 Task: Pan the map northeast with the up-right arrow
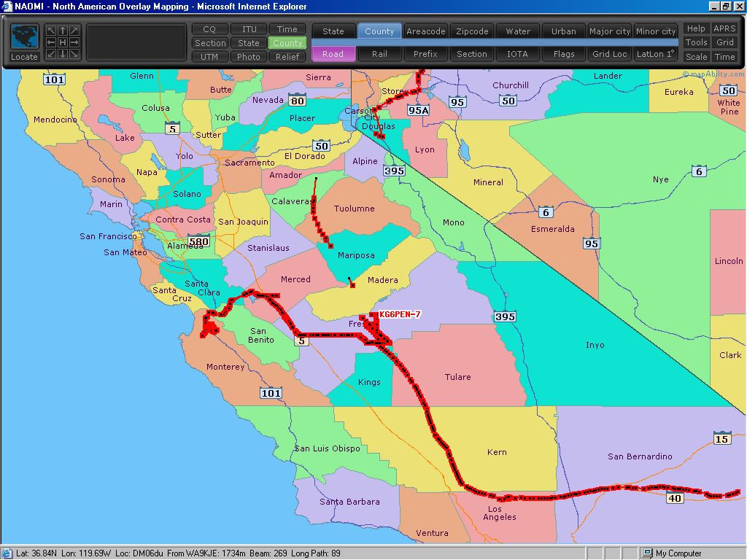click(74, 31)
